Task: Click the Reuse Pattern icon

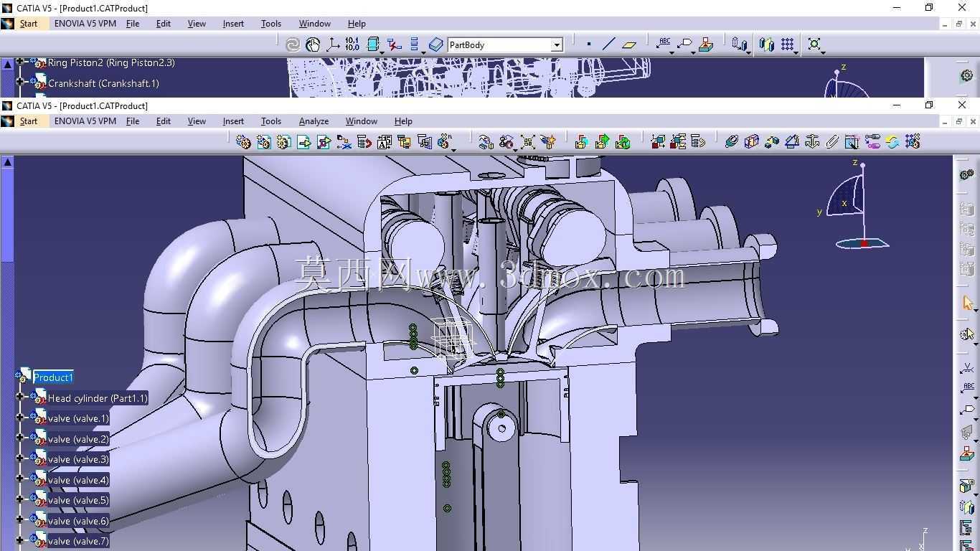Action: (x=912, y=141)
